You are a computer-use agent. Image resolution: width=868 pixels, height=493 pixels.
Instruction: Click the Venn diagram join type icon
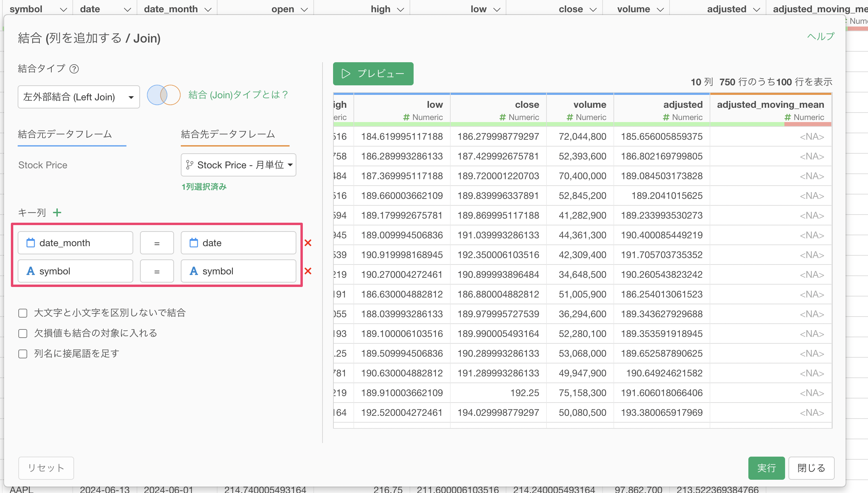coord(163,95)
